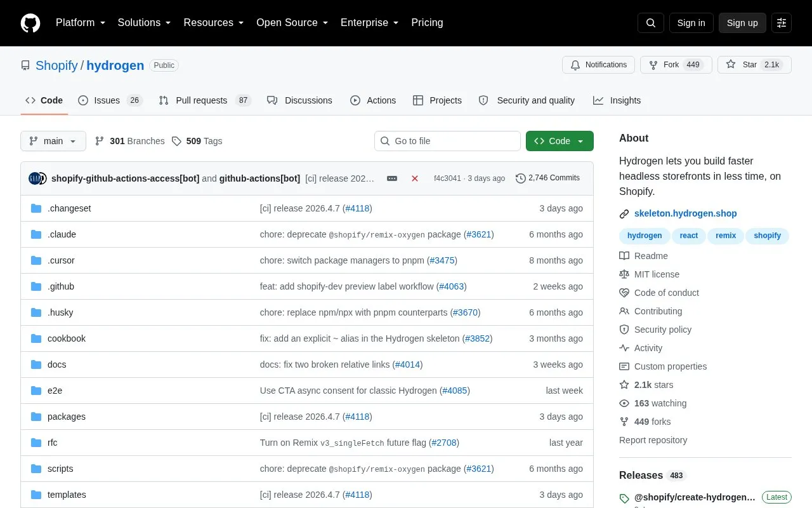
Task: Click the branches icon next to 301 Branches
Action: tap(100, 141)
